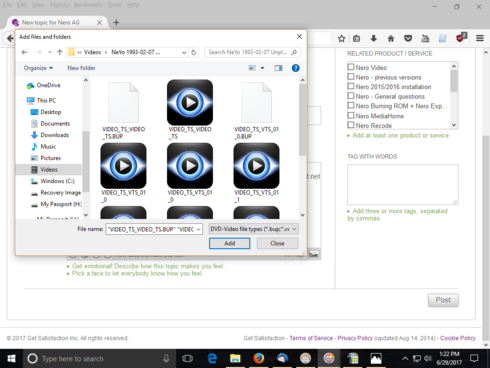The image size is (490, 368).
Task: Open the bookmarks list clipboard icon
Action: pyautogui.click(x=357, y=39)
